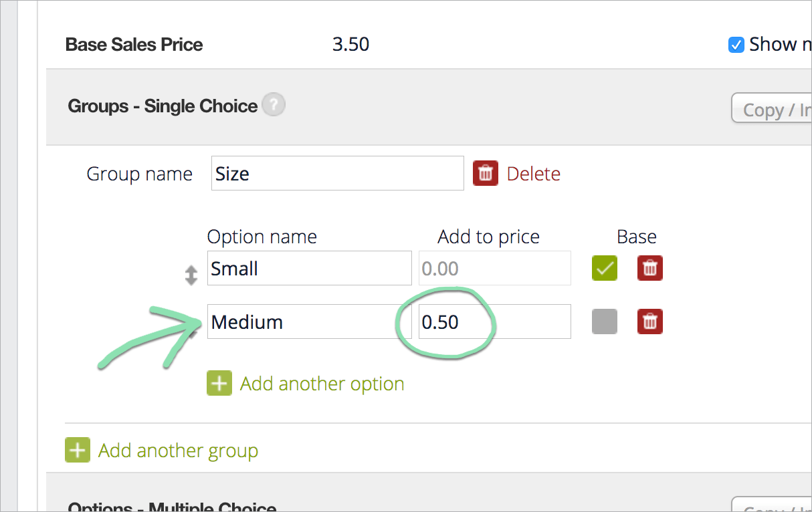This screenshot has height=512, width=812.
Task: Click the Add another option link
Action: [x=322, y=384]
